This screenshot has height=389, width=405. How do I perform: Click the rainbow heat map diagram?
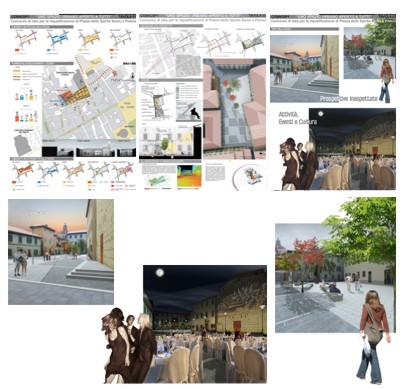189,176
